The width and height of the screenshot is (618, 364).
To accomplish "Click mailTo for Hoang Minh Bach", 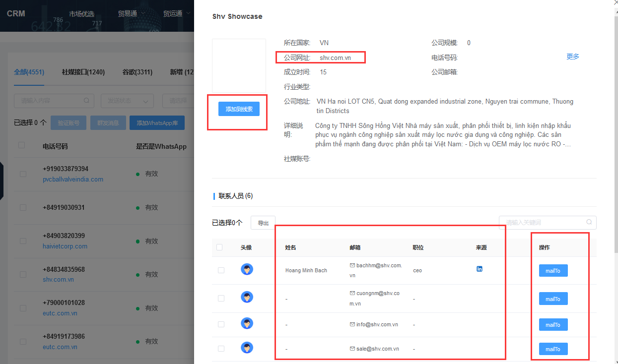I will [553, 271].
